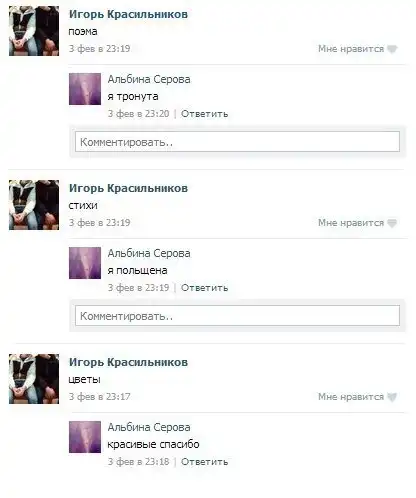This screenshot has height=498, width=416.
Task: Open the '3 фев в 23:17' timestamp
Action: (x=99, y=397)
